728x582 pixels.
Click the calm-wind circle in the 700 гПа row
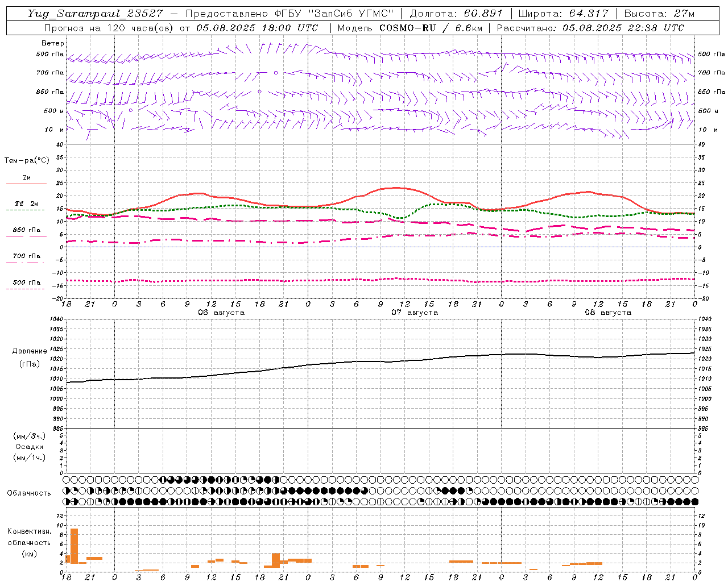(x=276, y=73)
